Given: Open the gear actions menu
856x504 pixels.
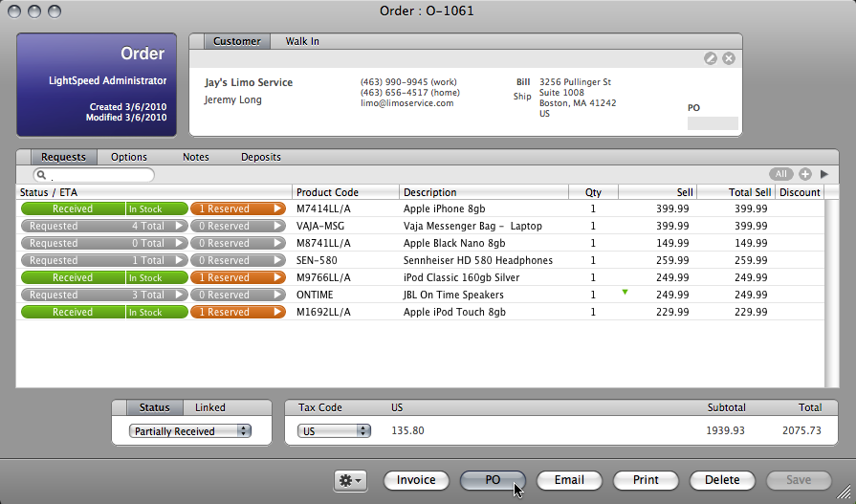Looking at the screenshot, I should point(350,480).
